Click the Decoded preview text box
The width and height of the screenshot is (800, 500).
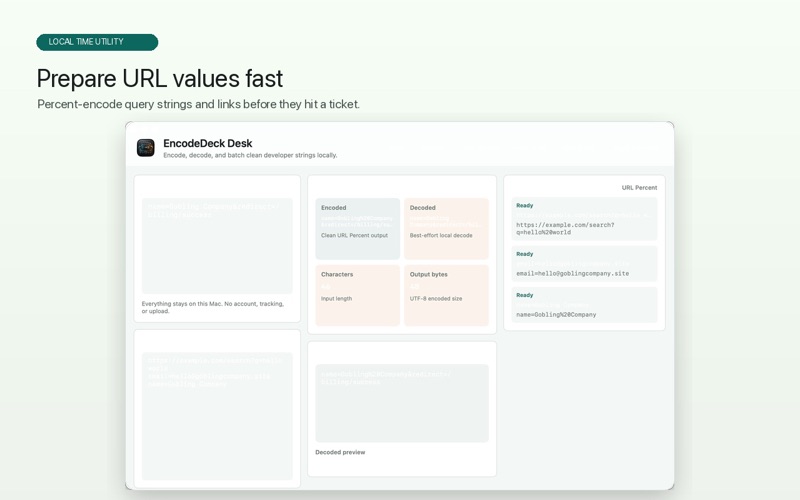click(402, 403)
